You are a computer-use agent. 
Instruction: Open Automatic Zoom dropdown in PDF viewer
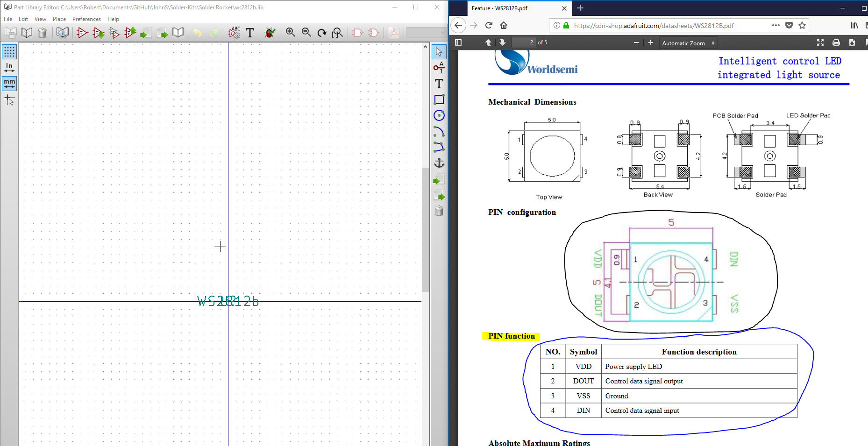point(688,43)
